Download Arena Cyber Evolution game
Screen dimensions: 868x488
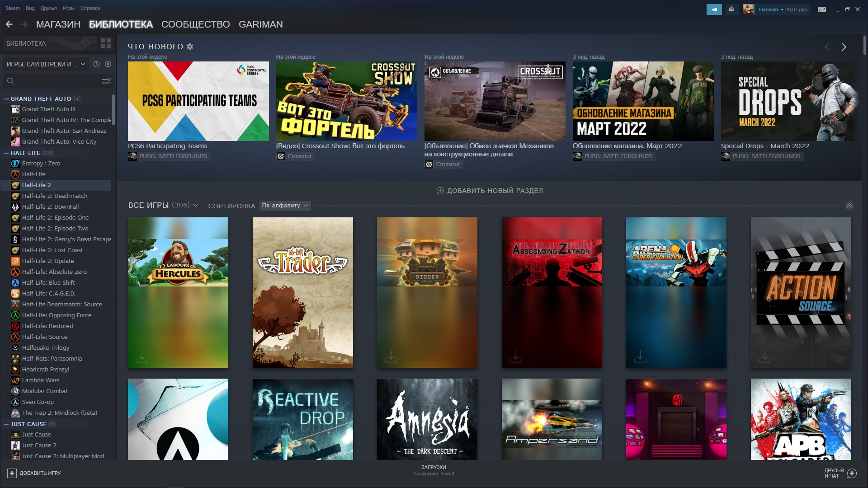(640, 356)
